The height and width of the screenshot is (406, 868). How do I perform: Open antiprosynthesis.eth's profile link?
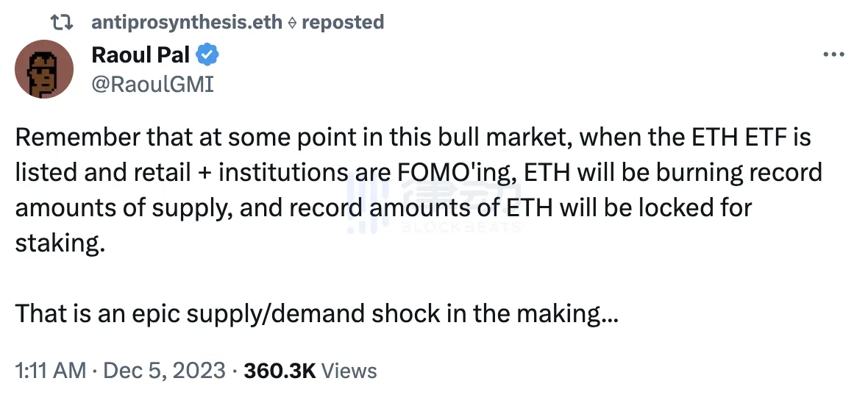pos(186,22)
